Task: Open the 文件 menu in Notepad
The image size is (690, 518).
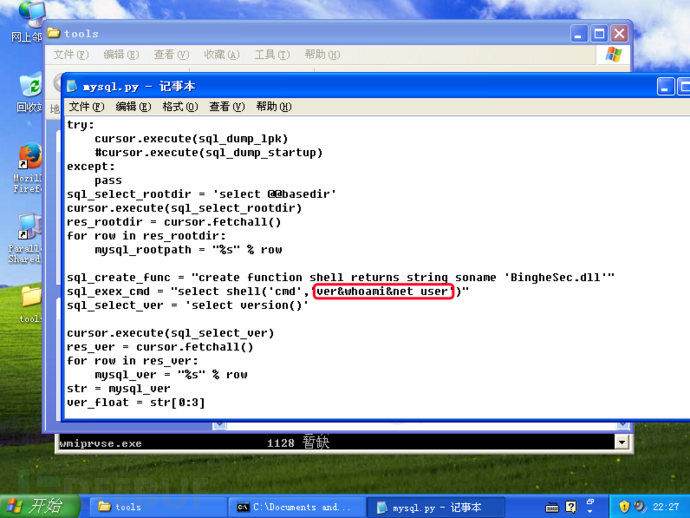Action: pyautogui.click(x=86, y=107)
